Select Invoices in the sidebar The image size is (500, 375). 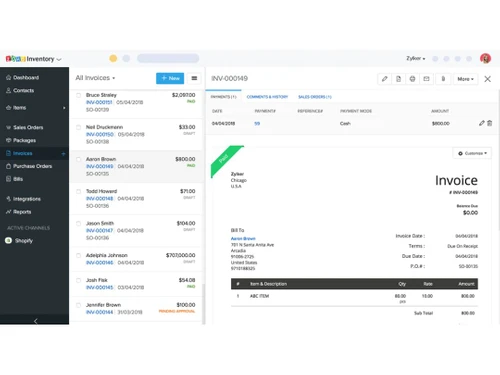(x=19, y=153)
